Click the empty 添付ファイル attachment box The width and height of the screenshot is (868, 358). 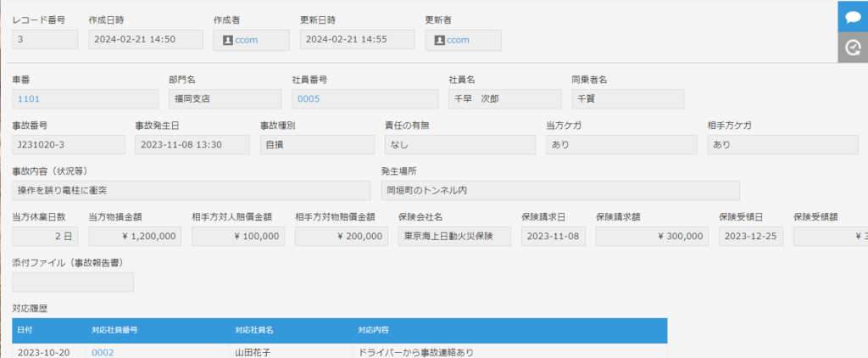pyautogui.click(x=73, y=282)
